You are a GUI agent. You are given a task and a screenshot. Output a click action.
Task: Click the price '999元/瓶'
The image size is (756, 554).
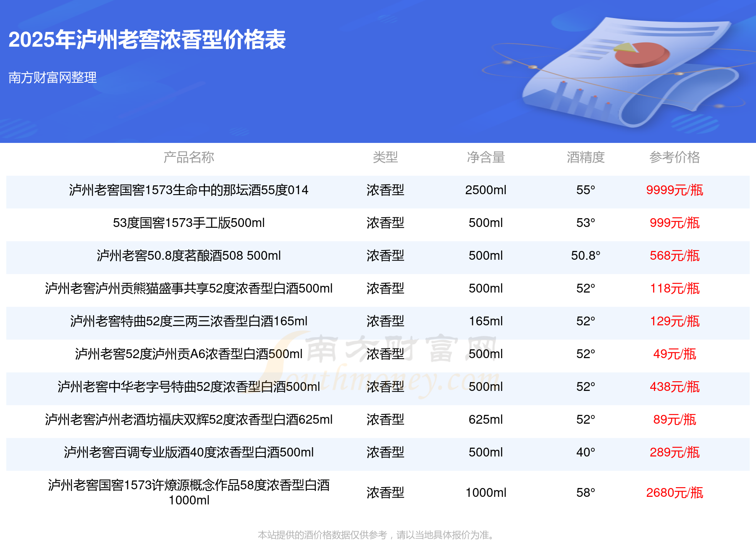pos(675,223)
